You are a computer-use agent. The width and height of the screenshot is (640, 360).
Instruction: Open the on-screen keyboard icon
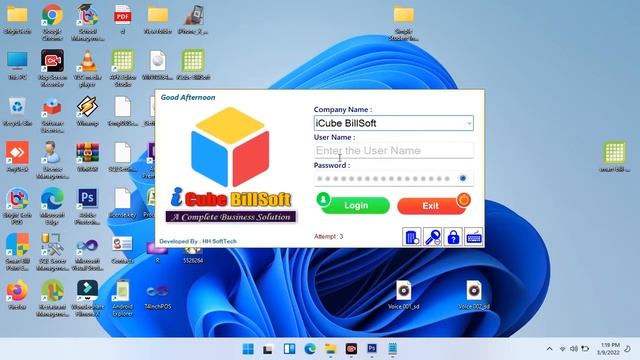pyautogui.click(x=473, y=237)
